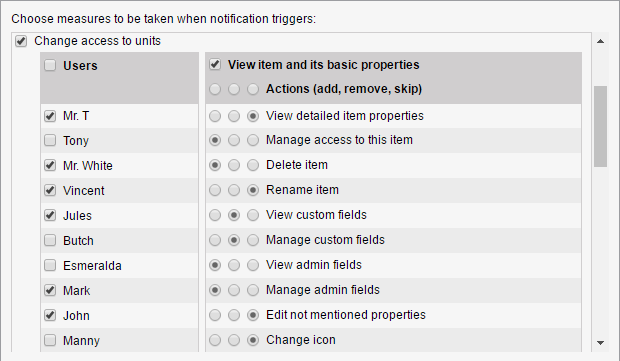Select first radio for View detailed item properties

[x=215, y=116]
